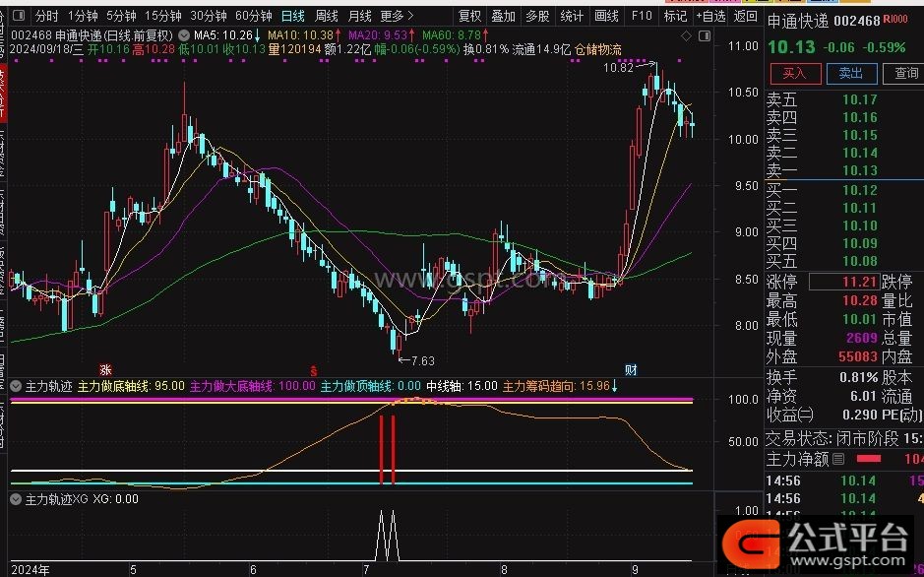924x577 pixels.
Task: Click the 标记 mark button
Action: 675,16
